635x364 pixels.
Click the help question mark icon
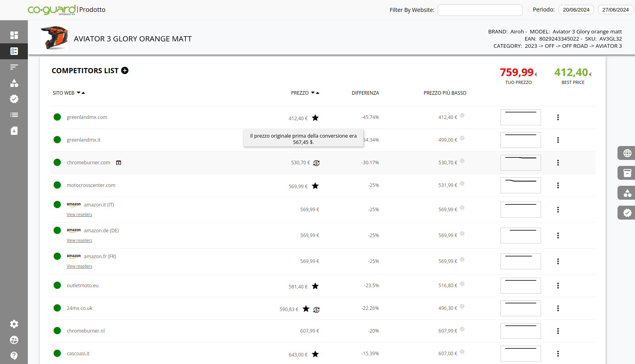pos(14,355)
